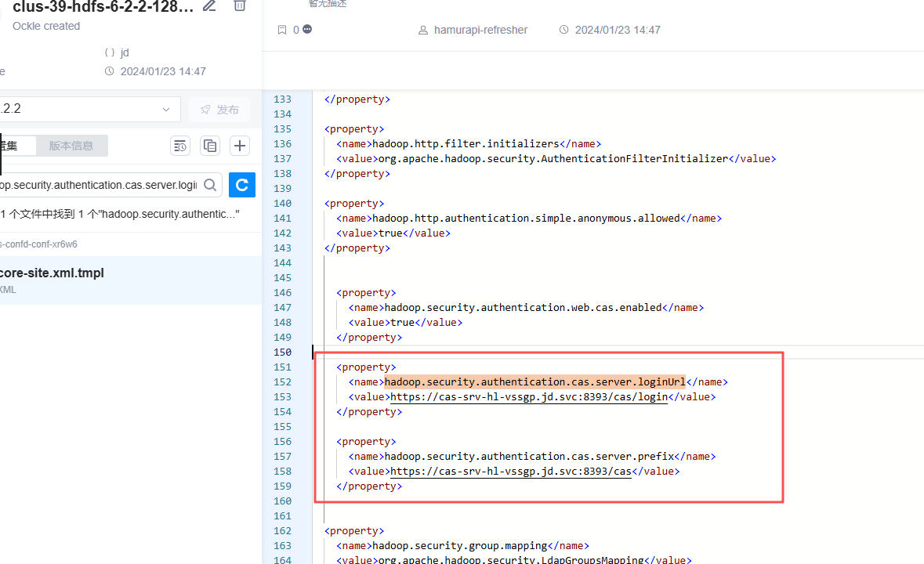The height and width of the screenshot is (564, 924).
Task: Click the https://cas-srv-hl-vssgp.jd.svc:8393/cas/login URL value
Action: point(528,397)
